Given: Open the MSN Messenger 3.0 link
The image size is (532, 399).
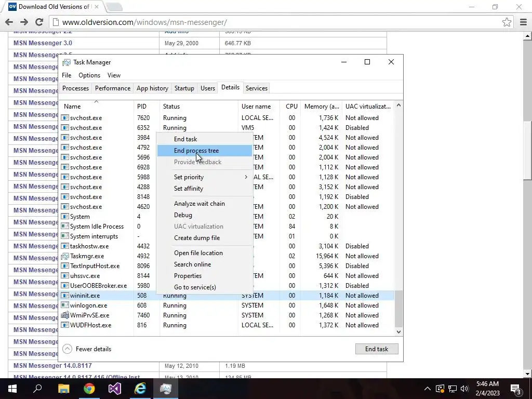Looking at the screenshot, I should coord(43,43).
